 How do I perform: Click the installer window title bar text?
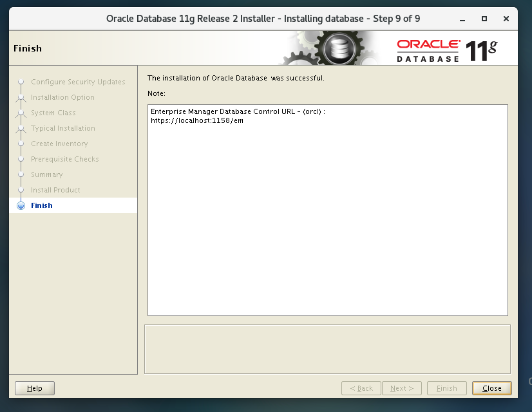[x=263, y=19]
